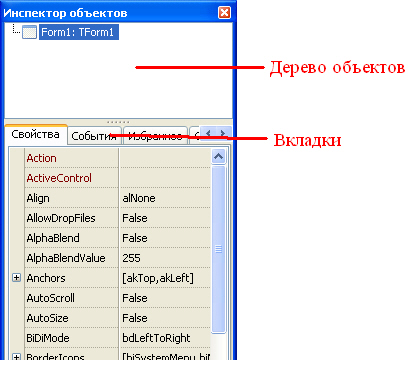The height and width of the screenshot is (370, 419).
Task: Select the BiDiMode property name
Action: click(x=48, y=338)
